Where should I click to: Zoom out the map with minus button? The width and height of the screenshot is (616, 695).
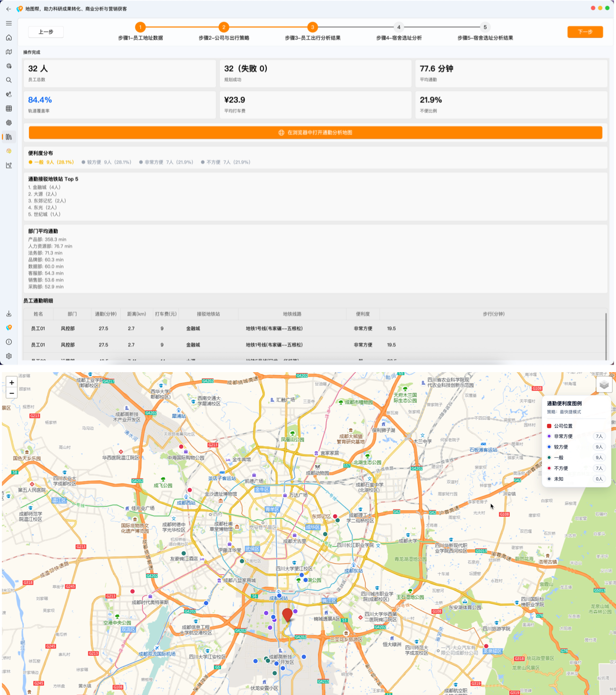pos(12,393)
